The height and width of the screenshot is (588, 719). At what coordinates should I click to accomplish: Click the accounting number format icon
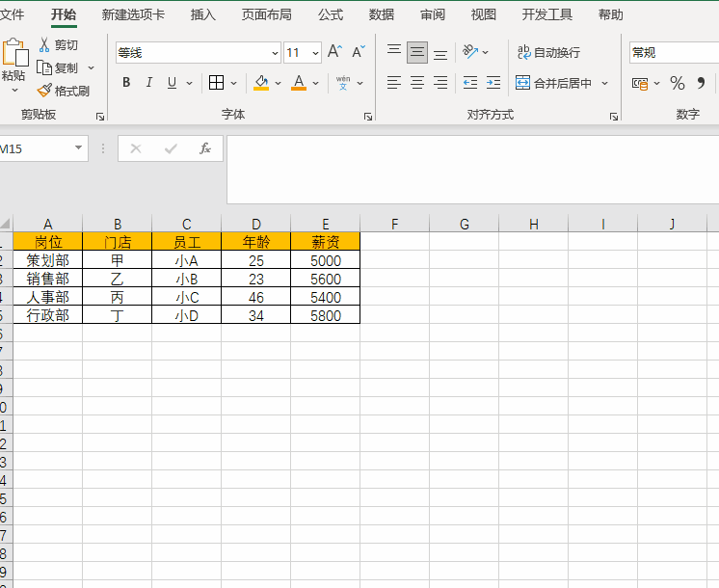coord(640,84)
